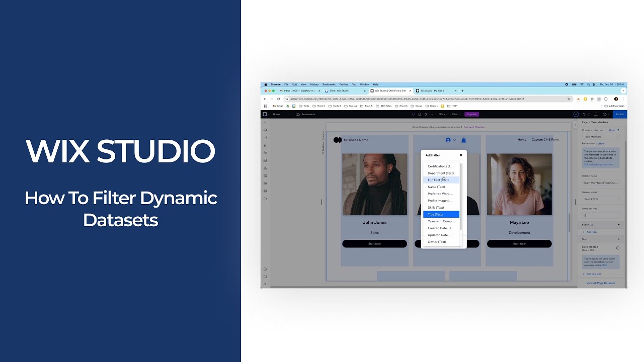Select Certifications field in filter list
This screenshot has width=644, height=362.
[441, 166]
